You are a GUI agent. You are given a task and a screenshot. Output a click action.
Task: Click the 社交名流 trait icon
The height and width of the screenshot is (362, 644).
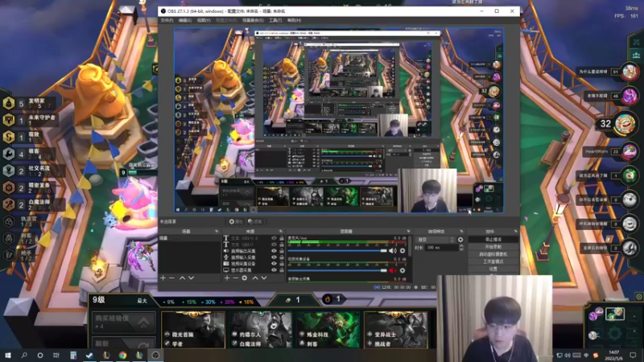[9, 171]
